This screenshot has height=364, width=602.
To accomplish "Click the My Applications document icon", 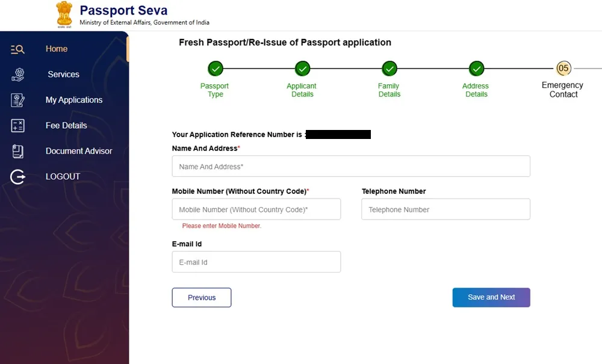I will click(x=17, y=100).
